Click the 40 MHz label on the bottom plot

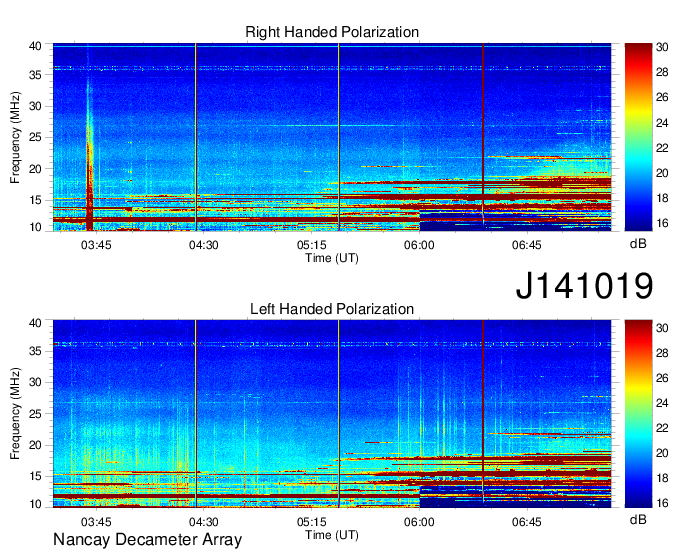coord(35,323)
